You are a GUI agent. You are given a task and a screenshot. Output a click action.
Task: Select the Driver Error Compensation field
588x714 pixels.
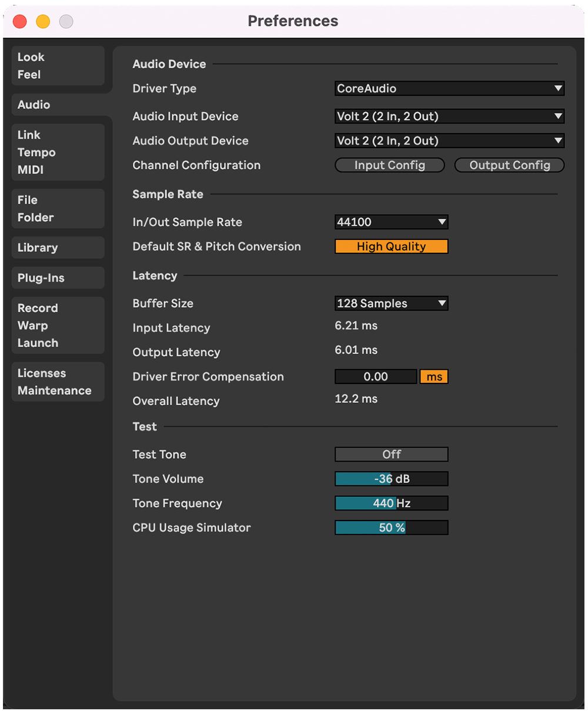point(375,377)
